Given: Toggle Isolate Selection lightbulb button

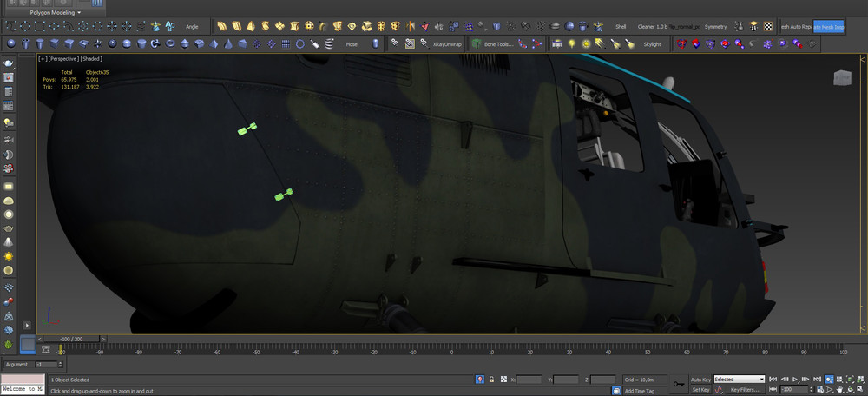Looking at the screenshot, I should [480, 379].
